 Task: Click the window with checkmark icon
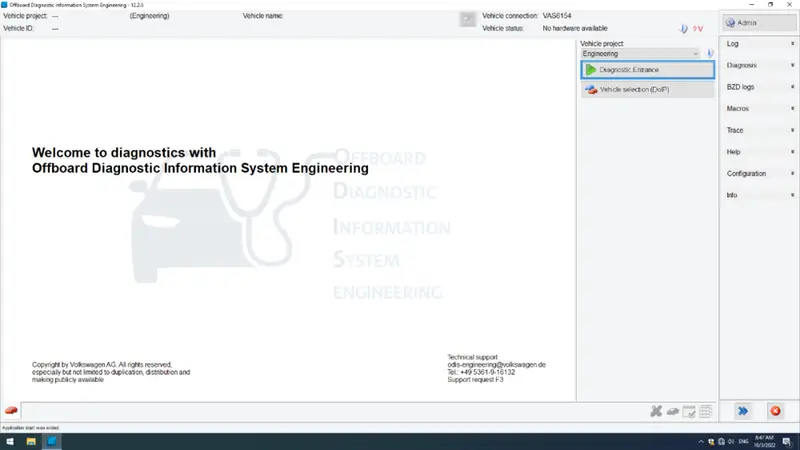pyautogui.click(x=689, y=411)
